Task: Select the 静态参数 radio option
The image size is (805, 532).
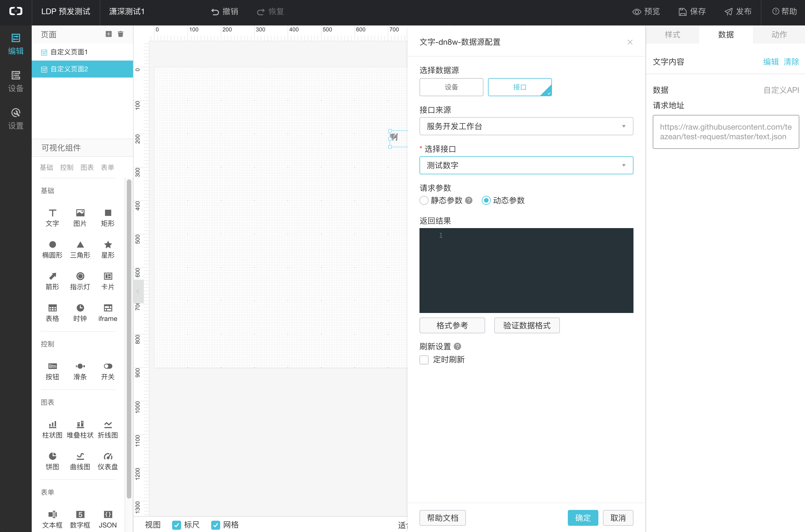Action: (424, 200)
